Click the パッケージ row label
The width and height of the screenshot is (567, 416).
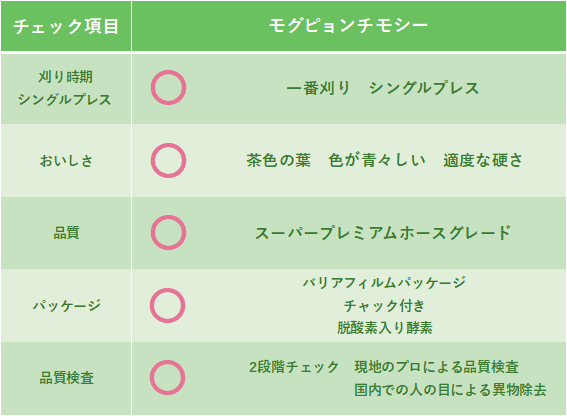(x=67, y=306)
